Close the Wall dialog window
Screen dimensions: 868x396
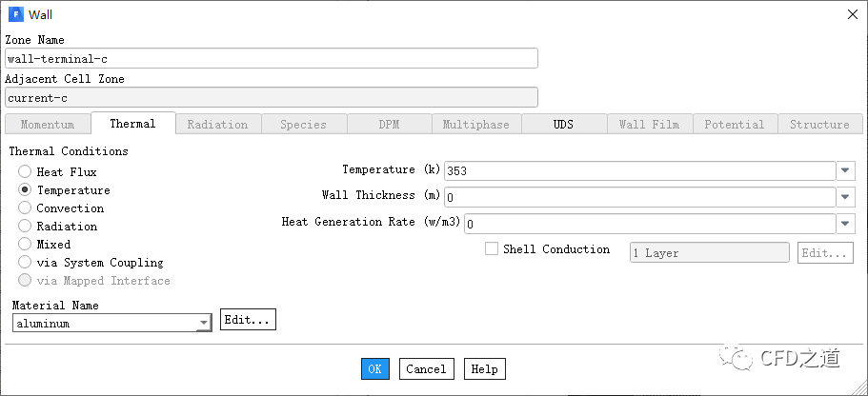click(x=851, y=14)
